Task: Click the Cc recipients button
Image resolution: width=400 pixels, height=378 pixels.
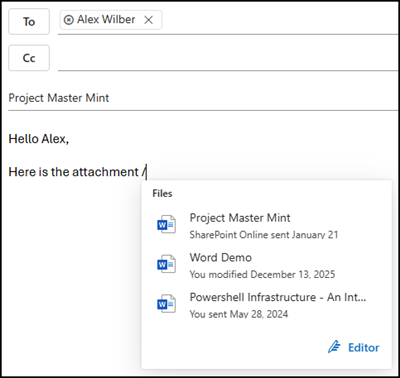Action: point(29,58)
